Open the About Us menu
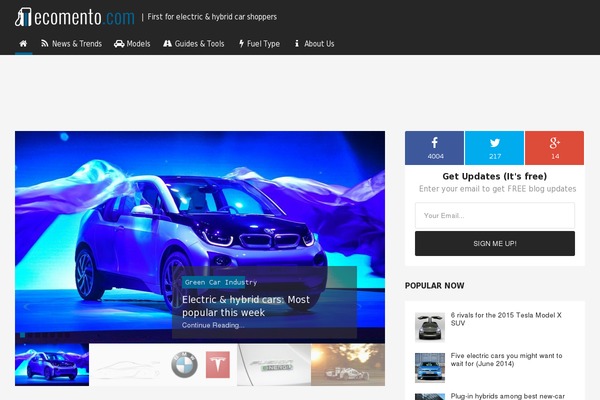The image size is (600, 400). point(314,44)
